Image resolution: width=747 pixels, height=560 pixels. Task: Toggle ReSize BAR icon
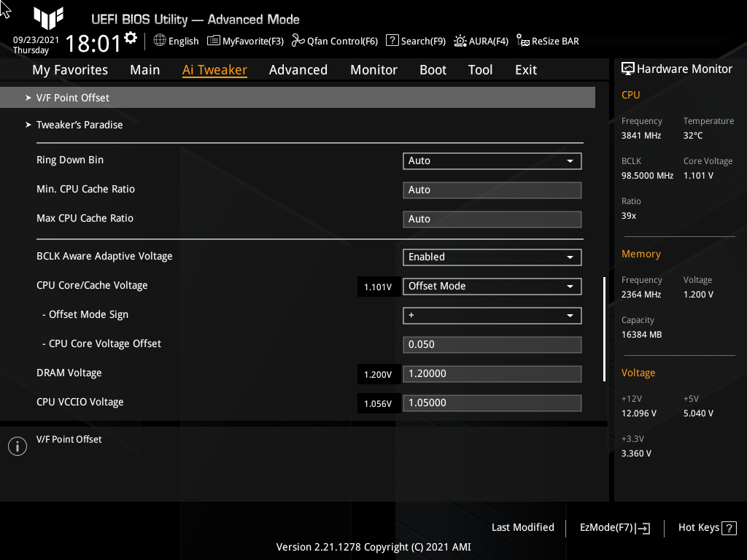(x=522, y=41)
